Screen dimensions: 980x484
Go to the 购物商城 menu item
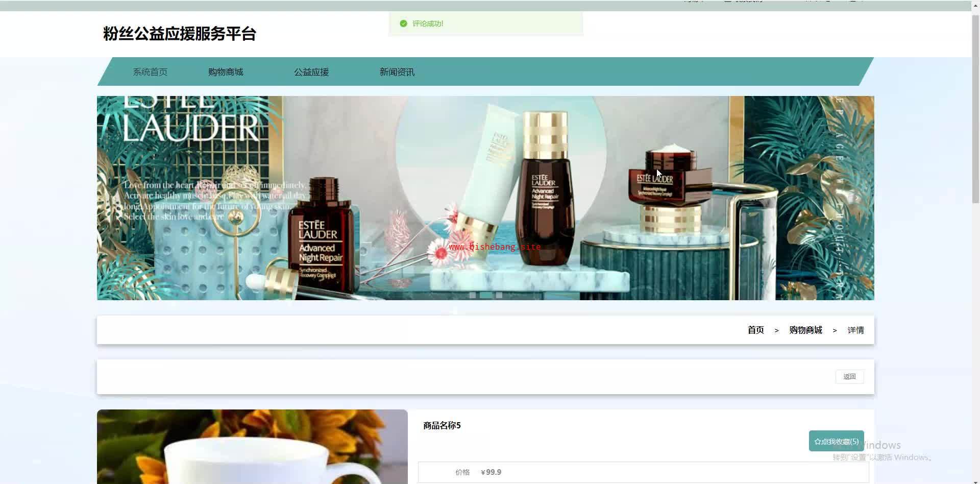[x=226, y=72]
